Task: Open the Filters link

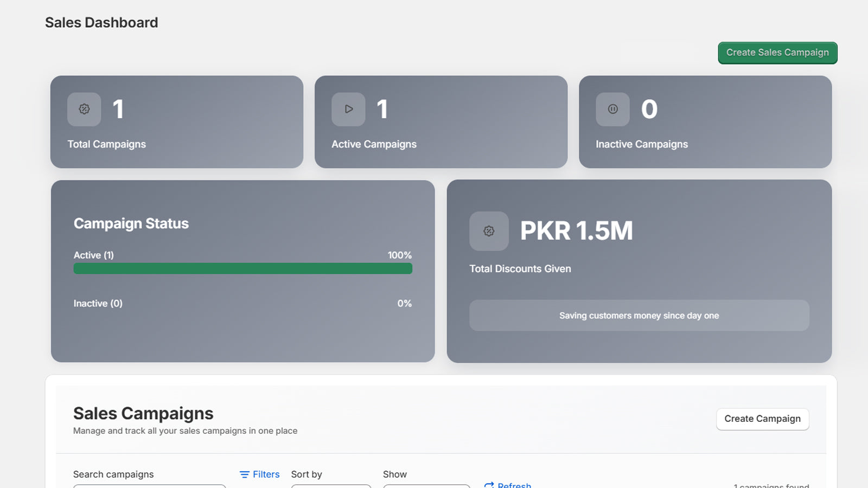Action: (x=266, y=474)
